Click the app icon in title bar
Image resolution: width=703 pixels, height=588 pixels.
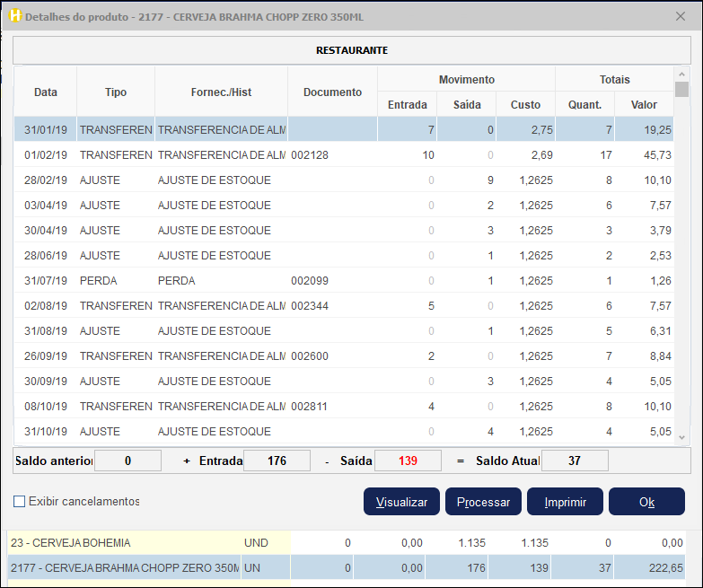14,16
